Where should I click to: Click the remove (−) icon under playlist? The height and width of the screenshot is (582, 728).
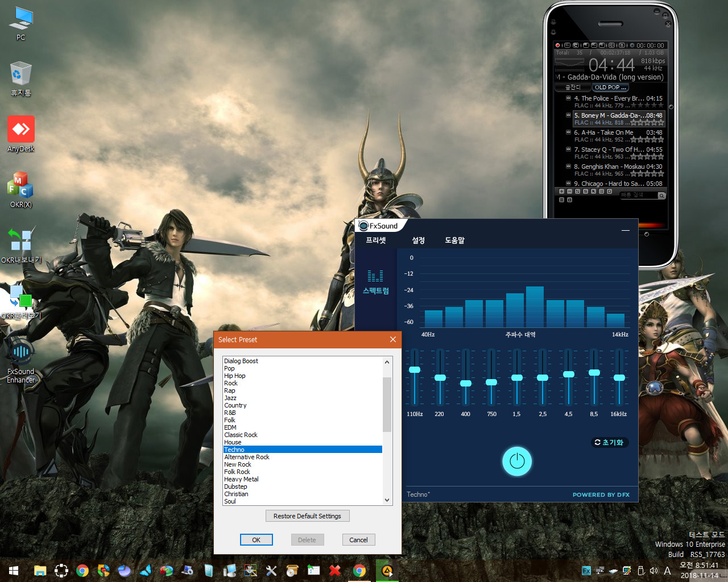coord(569,192)
